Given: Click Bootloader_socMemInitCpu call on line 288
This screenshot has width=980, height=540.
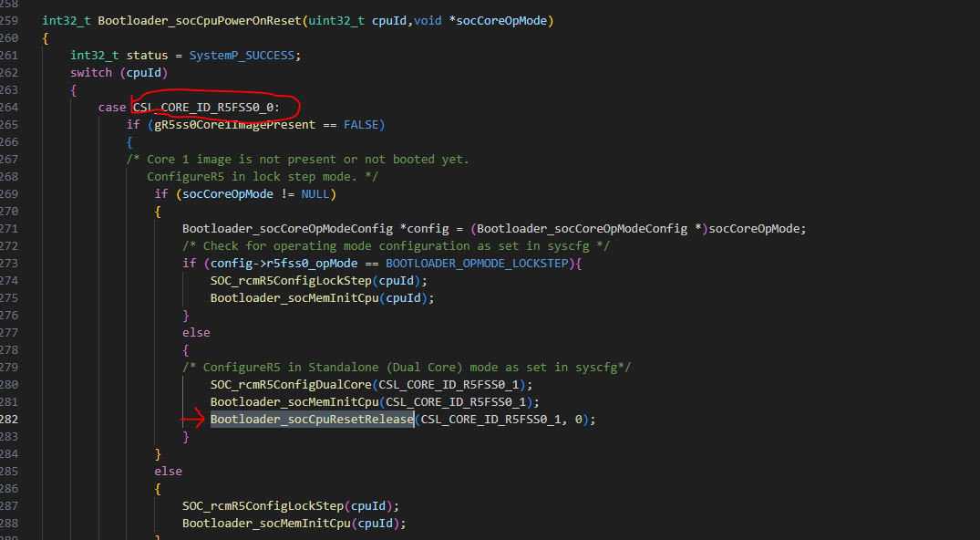Looking at the screenshot, I should [x=266, y=523].
